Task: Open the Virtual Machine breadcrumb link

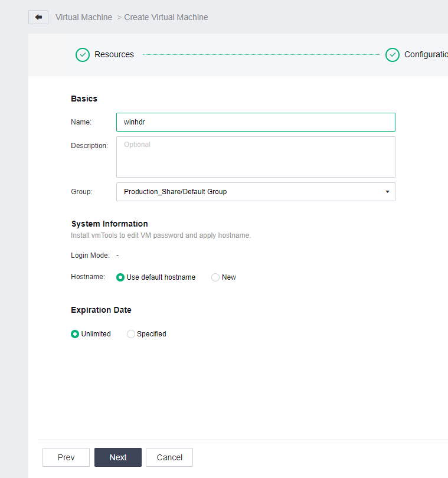Action: click(84, 17)
